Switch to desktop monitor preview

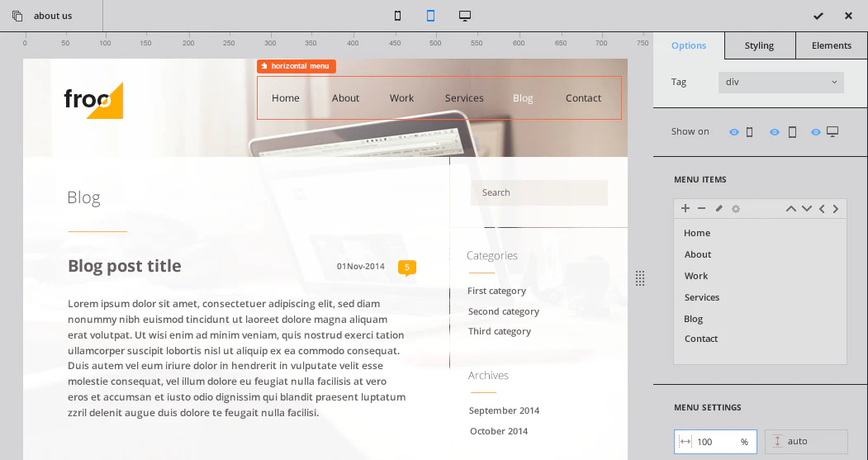coord(465,16)
